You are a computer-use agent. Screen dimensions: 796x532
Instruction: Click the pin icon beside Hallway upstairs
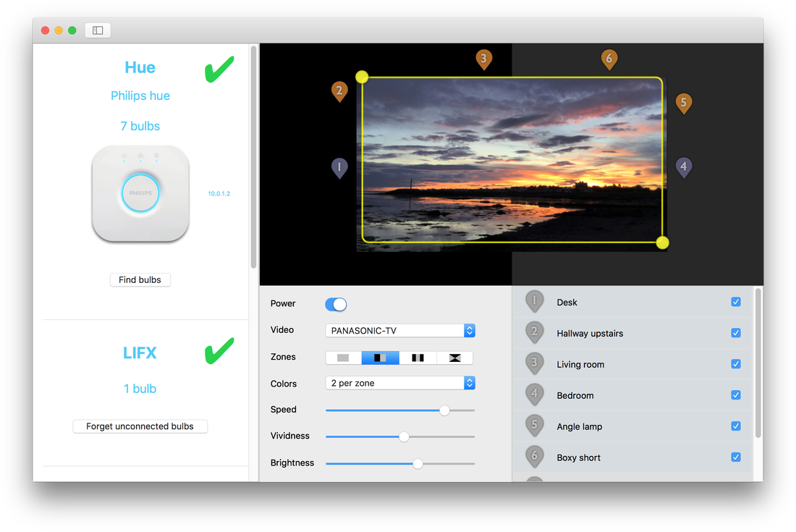point(535,332)
